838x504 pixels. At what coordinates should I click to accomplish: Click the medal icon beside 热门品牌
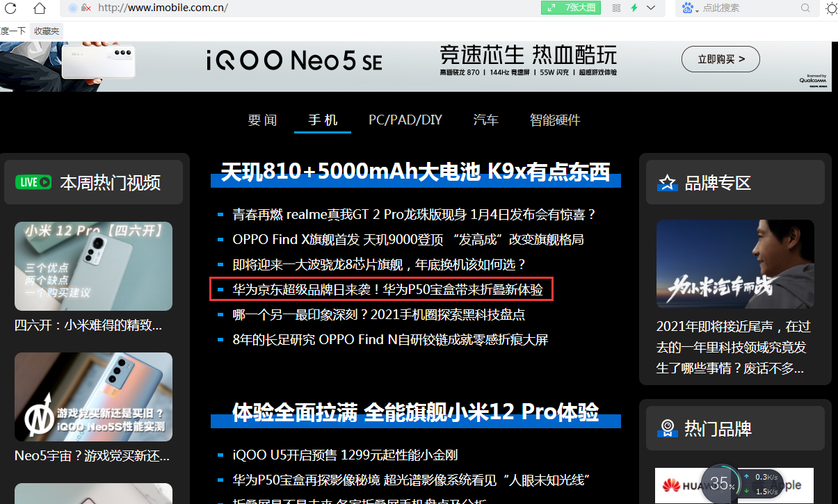(667, 428)
